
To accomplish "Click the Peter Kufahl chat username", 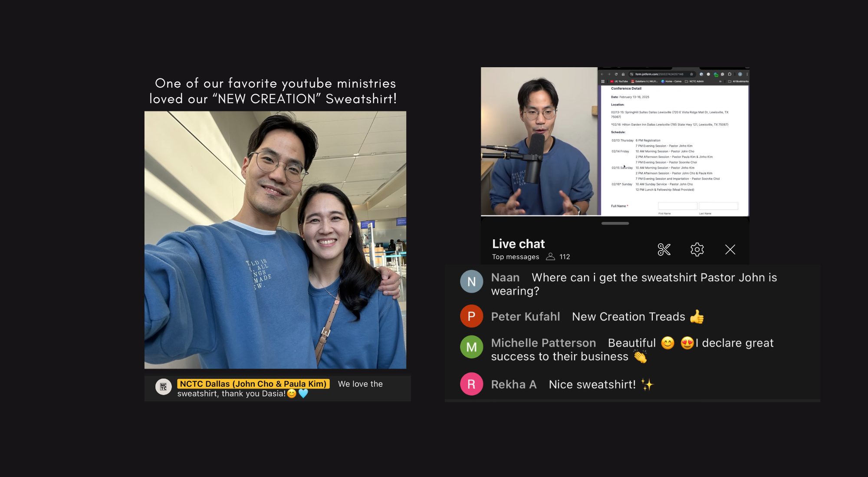I will point(525,317).
